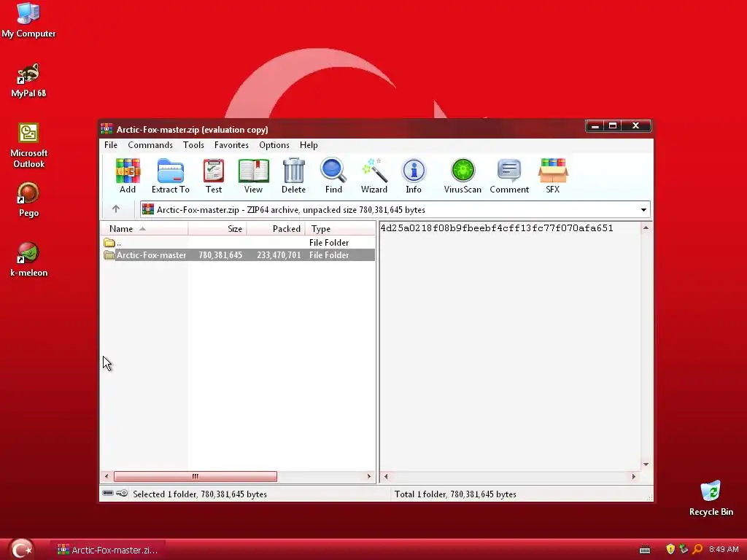Sort by Packed column header

point(275,228)
